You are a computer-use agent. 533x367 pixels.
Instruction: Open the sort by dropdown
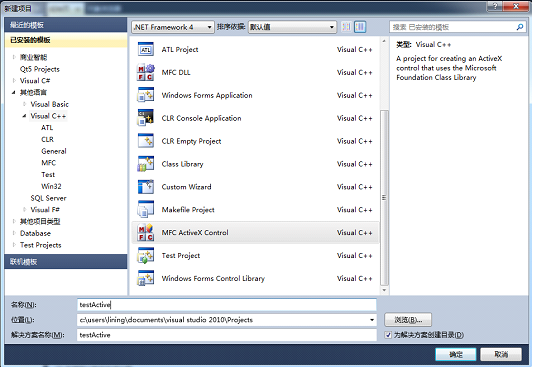292,27
